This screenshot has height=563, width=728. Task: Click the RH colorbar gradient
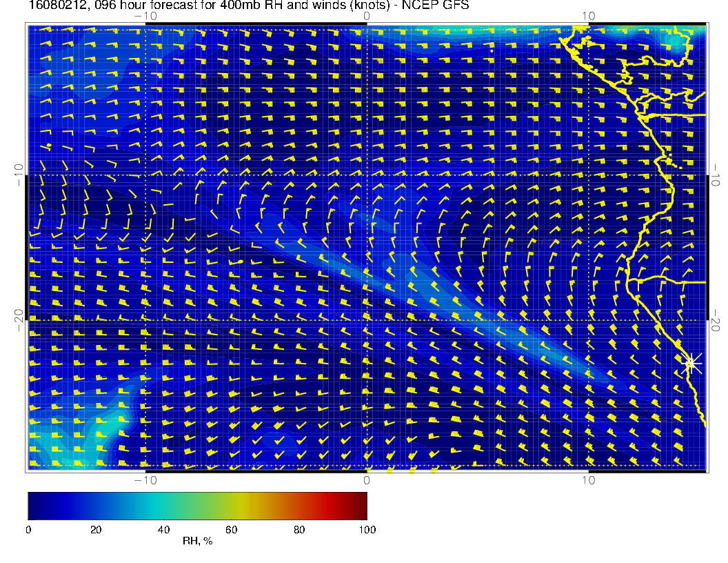(197, 506)
